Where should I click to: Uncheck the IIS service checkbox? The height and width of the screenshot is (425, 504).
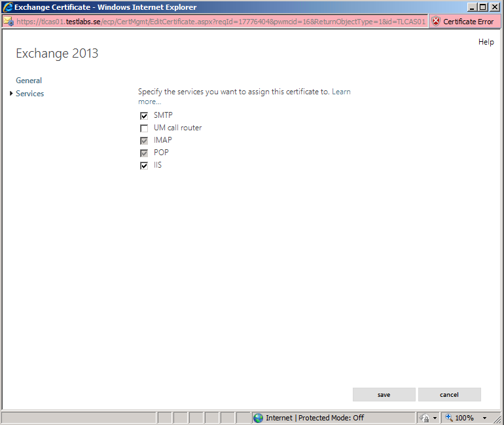click(144, 166)
